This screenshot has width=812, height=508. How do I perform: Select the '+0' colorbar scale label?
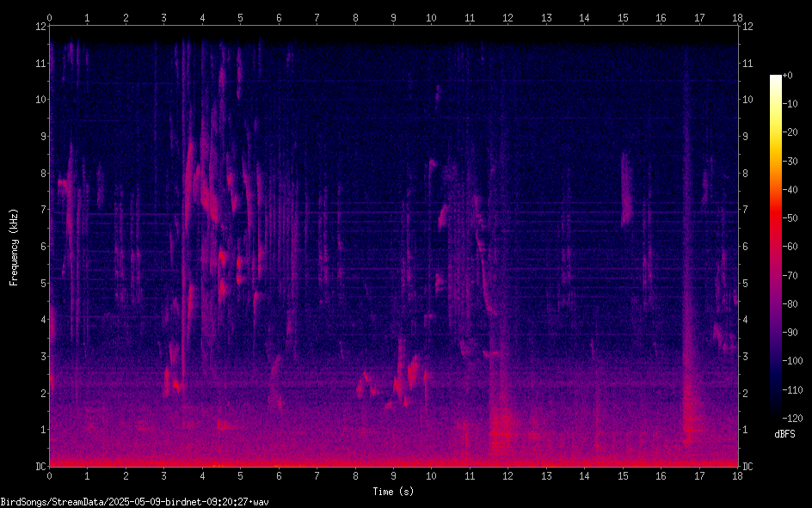tap(788, 76)
